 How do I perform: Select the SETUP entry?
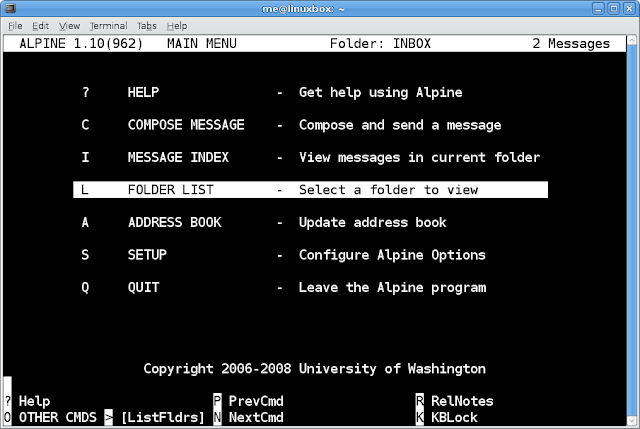point(147,255)
